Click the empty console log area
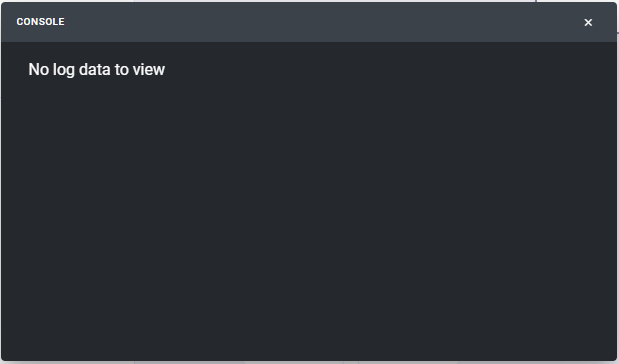Image resolution: width=619 pixels, height=364 pixels. (x=309, y=201)
